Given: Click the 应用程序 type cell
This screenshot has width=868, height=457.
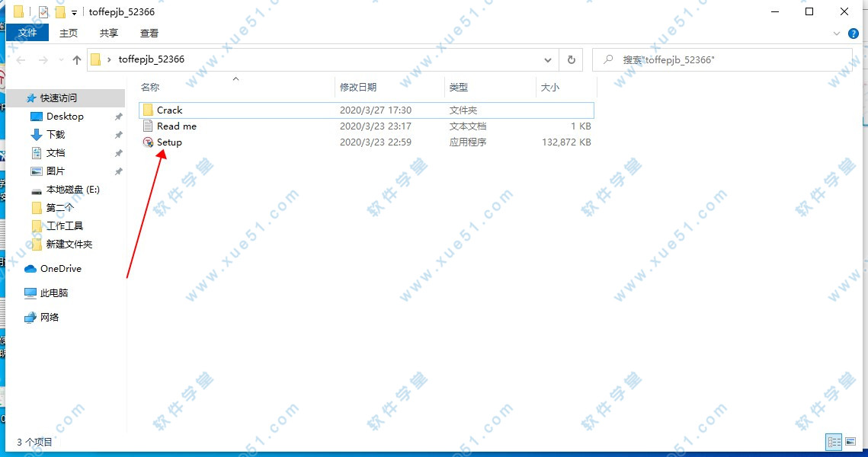Looking at the screenshot, I should 468,142.
